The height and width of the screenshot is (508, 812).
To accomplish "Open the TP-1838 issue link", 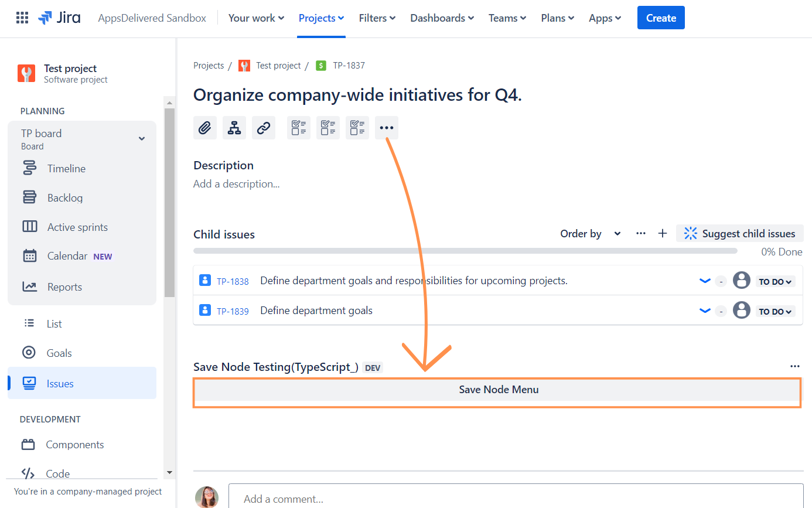I will 233,281.
